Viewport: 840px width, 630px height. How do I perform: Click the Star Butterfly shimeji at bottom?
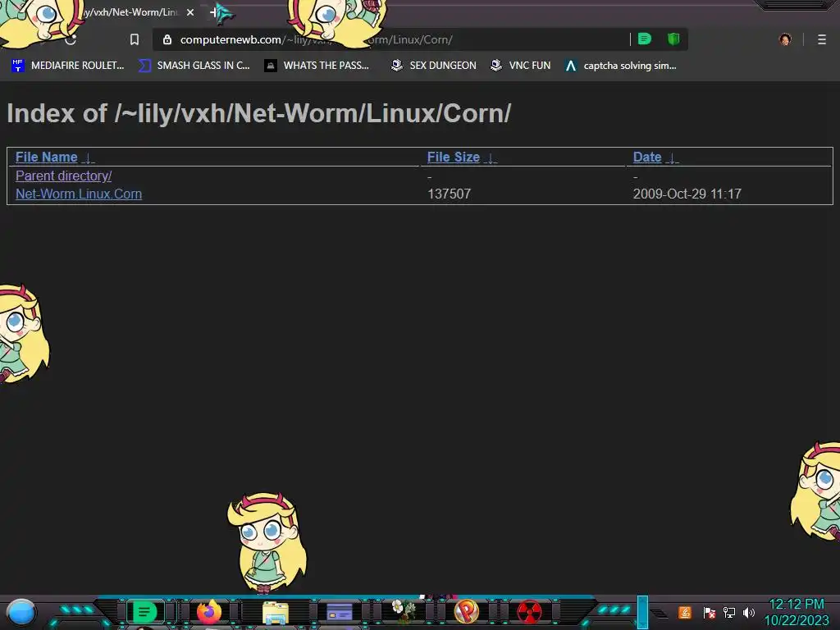tap(267, 543)
